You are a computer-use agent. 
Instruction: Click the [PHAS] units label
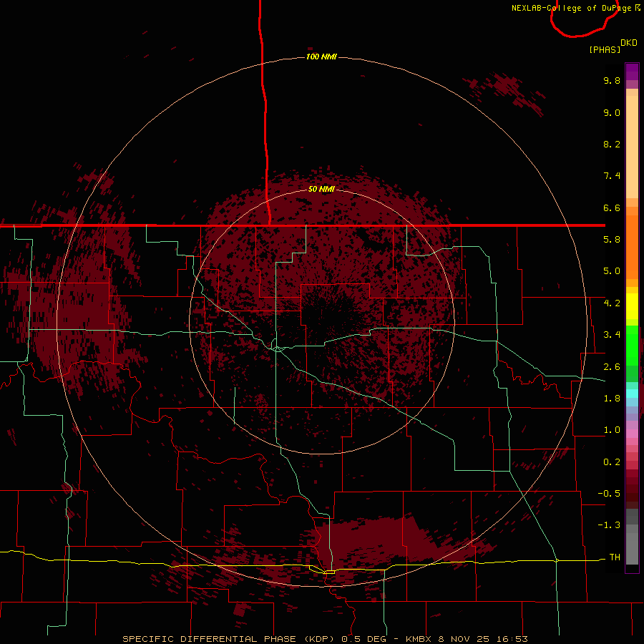pos(605,49)
